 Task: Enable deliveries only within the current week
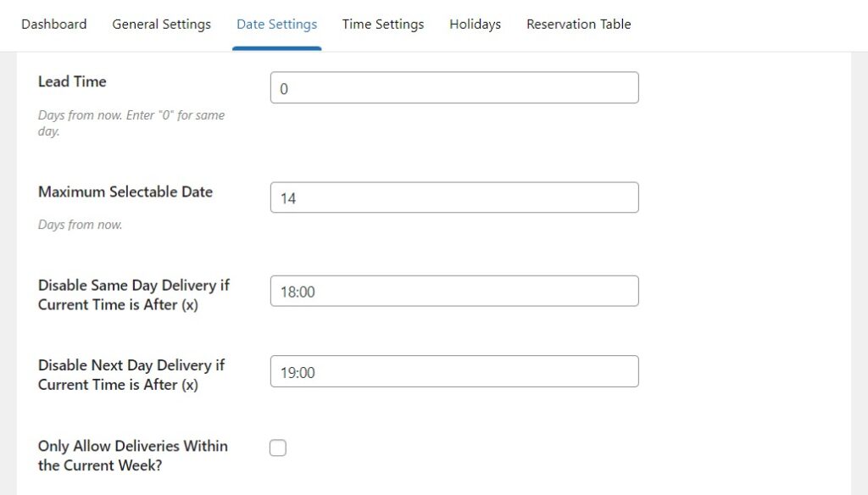click(278, 448)
